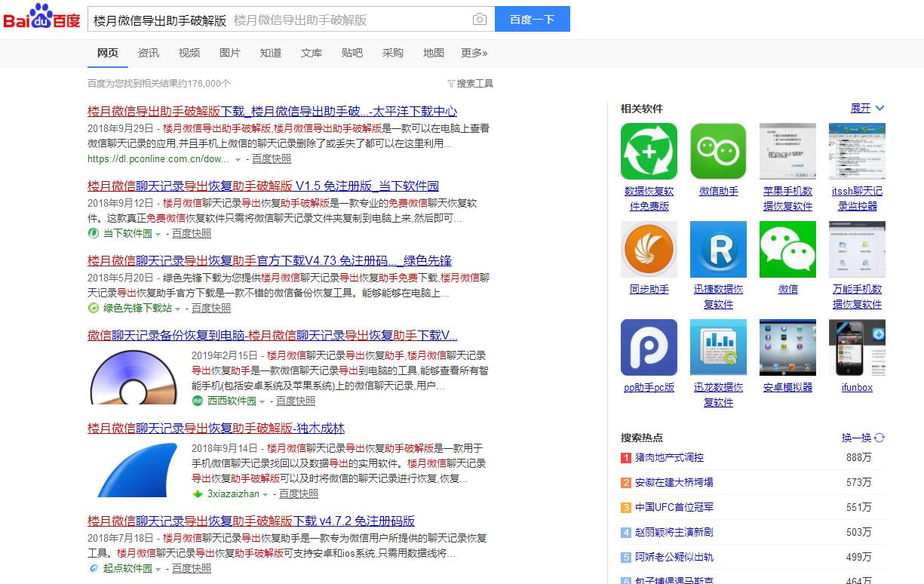Open hot topic 猪肉地产式调控

point(669,458)
